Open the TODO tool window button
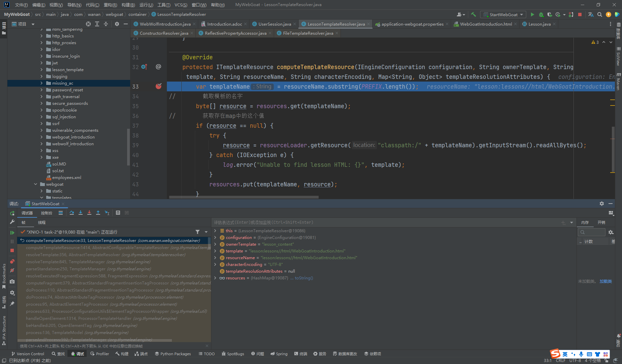This screenshot has width=622, height=364. click(x=207, y=354)
